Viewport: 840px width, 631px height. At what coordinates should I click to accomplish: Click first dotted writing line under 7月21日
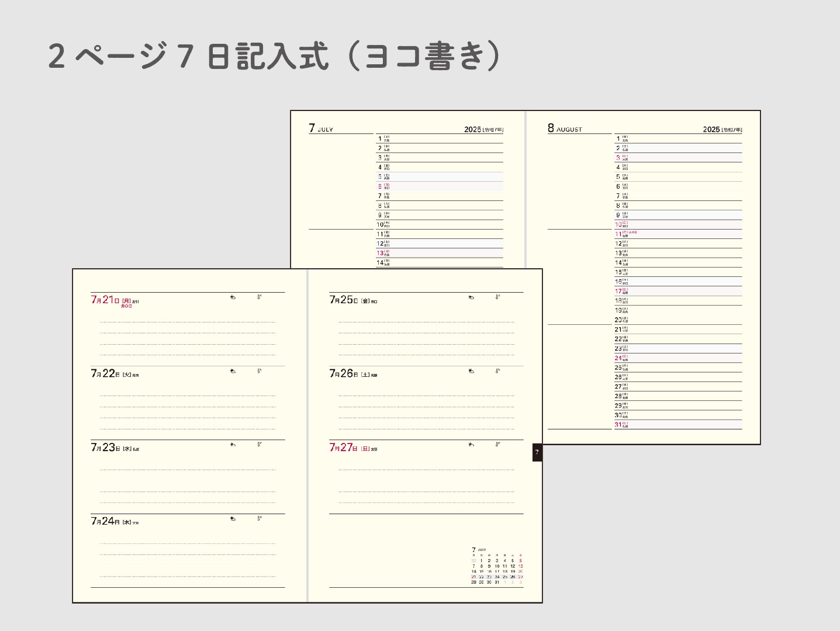click(188, 322)
